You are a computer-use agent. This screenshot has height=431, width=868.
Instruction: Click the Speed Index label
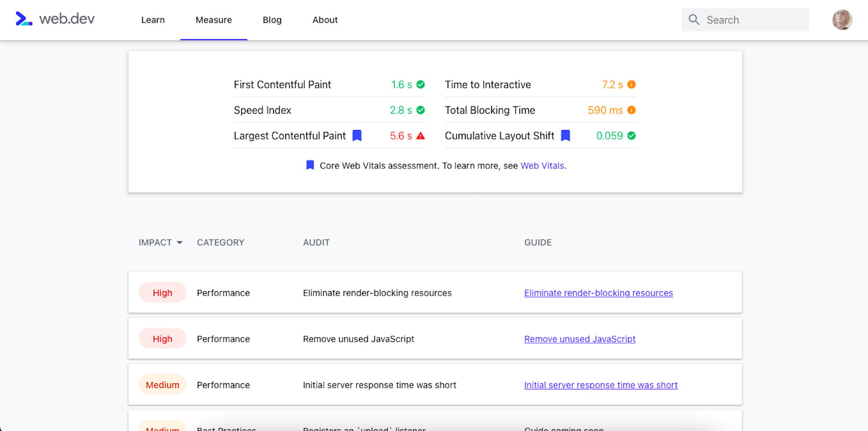pyautogui.click(x=262, y=110)
